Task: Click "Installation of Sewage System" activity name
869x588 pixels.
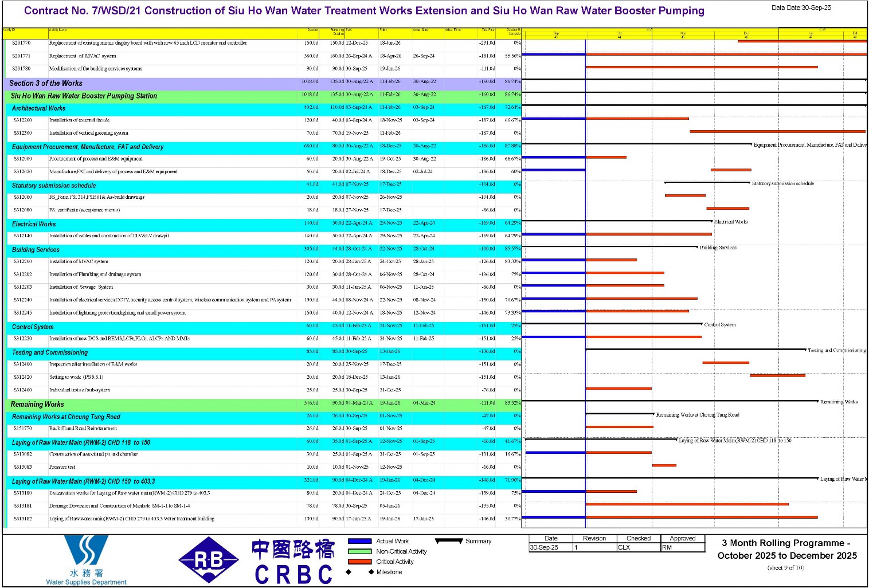Action: (x=81, y=287)
